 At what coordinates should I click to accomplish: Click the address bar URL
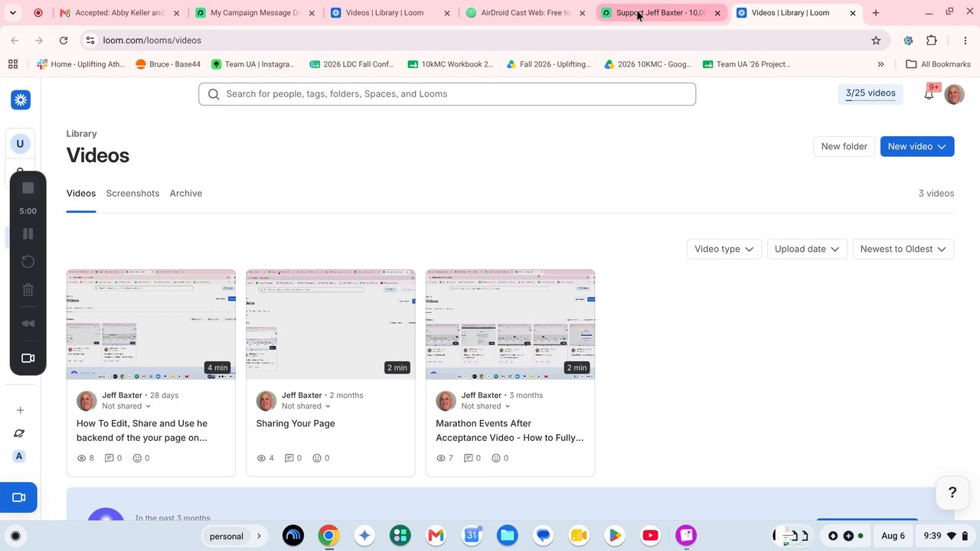[x=152, y=41]
